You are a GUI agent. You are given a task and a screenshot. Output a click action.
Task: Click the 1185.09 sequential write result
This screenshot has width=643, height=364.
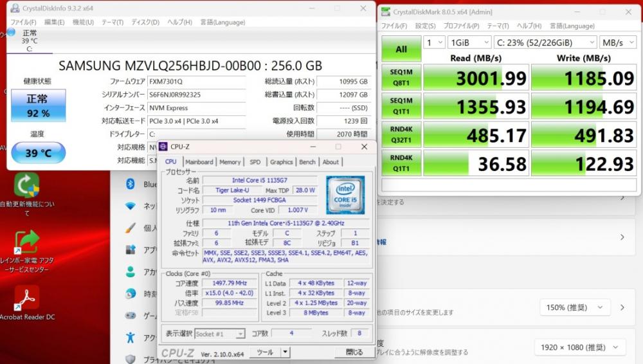(x=584, y=78)
